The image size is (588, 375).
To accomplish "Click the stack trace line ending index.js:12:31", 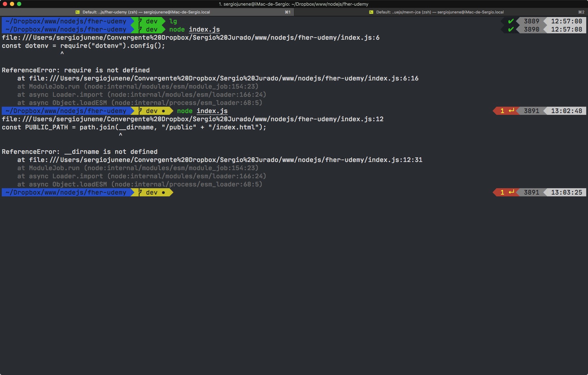I will coord(220,160).
